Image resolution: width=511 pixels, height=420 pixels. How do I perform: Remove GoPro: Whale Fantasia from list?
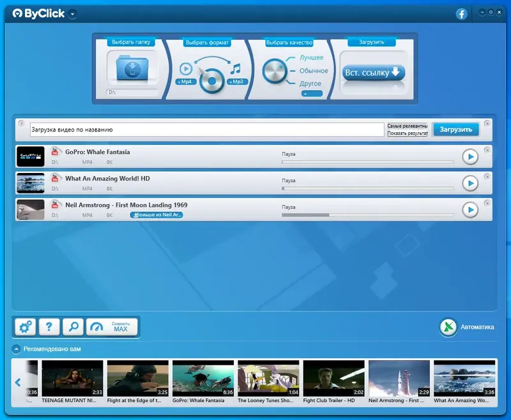tap(487, 150)
